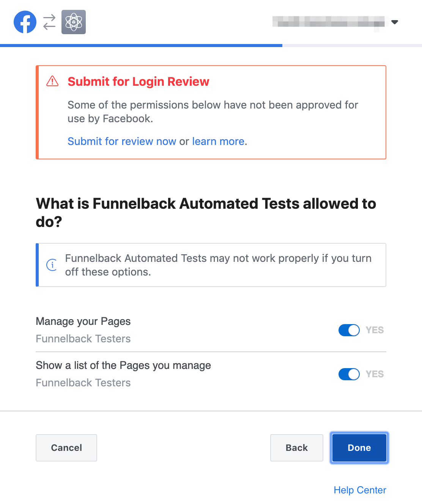422x504 pixels.
Task: Open the Help Center link
Action: [x=359, y=490]
